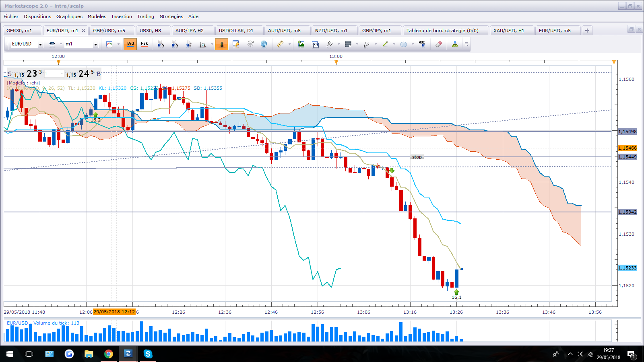Open Tableau de bord strategie tab
This screenshot has height=362, width=644.
(446, 31)
